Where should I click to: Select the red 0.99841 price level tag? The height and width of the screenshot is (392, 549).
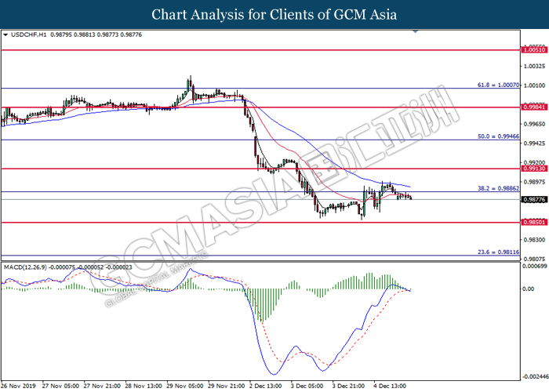pyautogui.click(x=533, y=107)
